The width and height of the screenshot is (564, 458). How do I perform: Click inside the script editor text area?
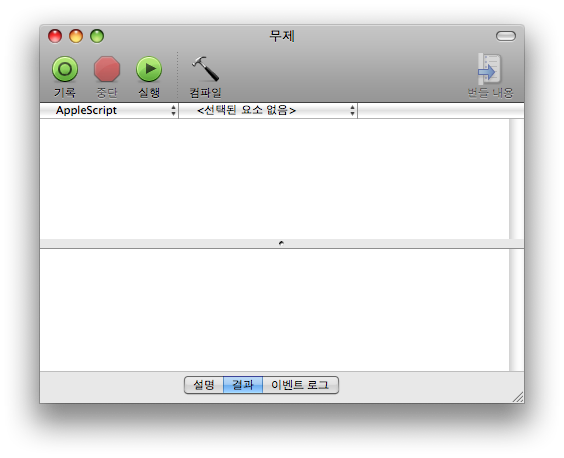click(x=274, y=179)
